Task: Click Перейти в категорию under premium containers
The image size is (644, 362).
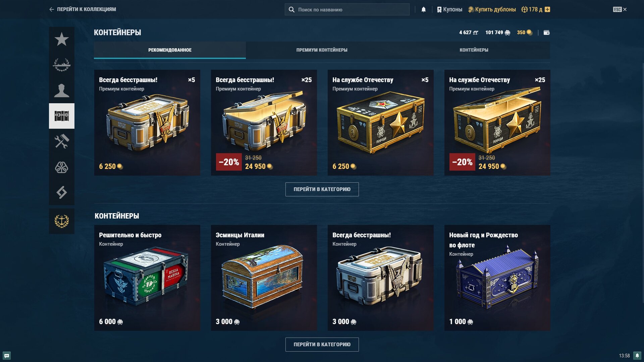Action: (x=322, y=189)
